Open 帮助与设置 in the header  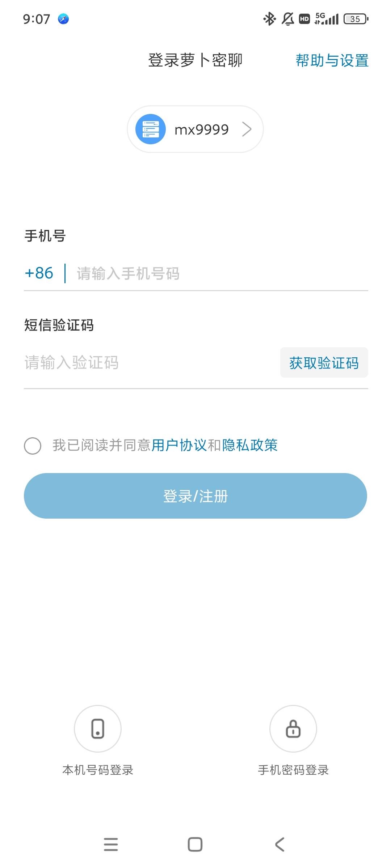tap(332, 60)
